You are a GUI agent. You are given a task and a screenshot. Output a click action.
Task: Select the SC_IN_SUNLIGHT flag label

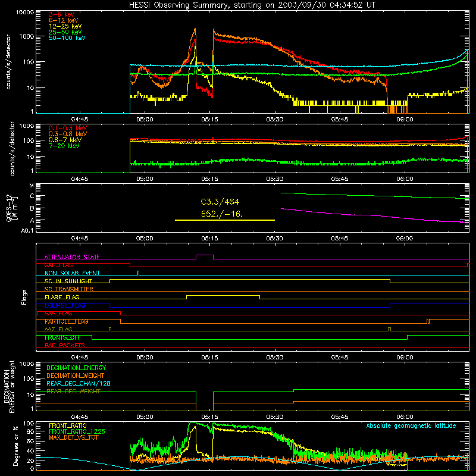pos(68,281)
